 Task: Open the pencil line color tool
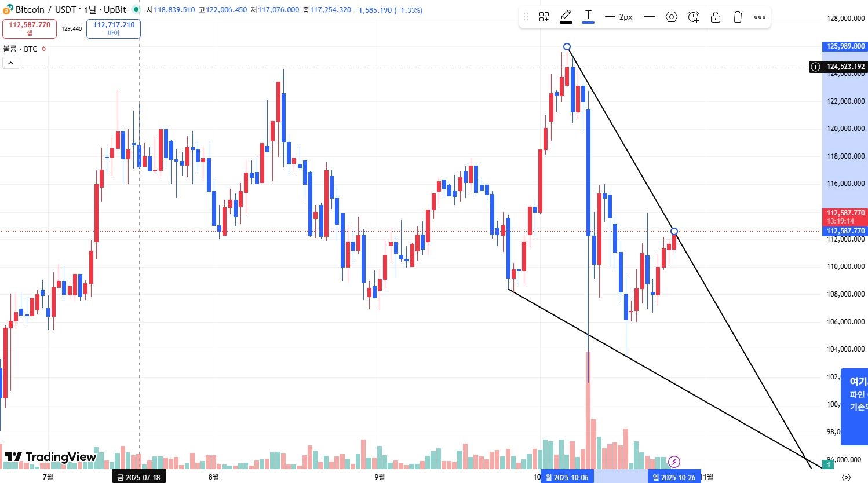(566, 17)
